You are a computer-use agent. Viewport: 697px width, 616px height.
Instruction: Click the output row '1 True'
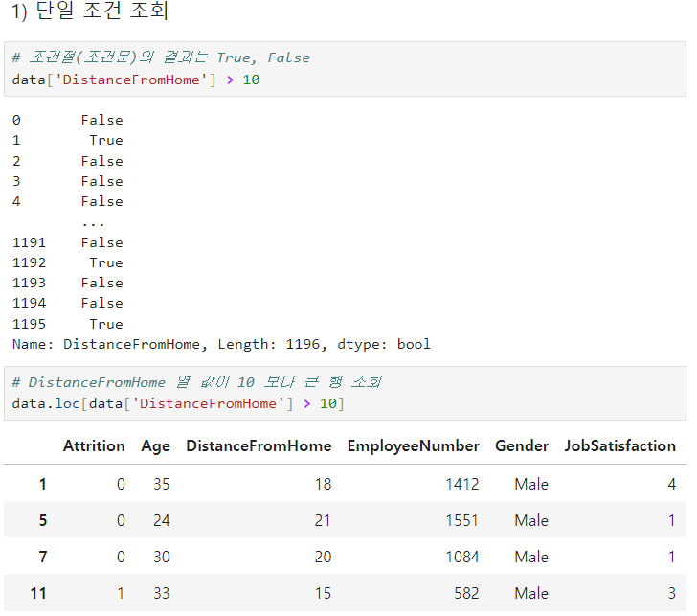pos(68,140)
